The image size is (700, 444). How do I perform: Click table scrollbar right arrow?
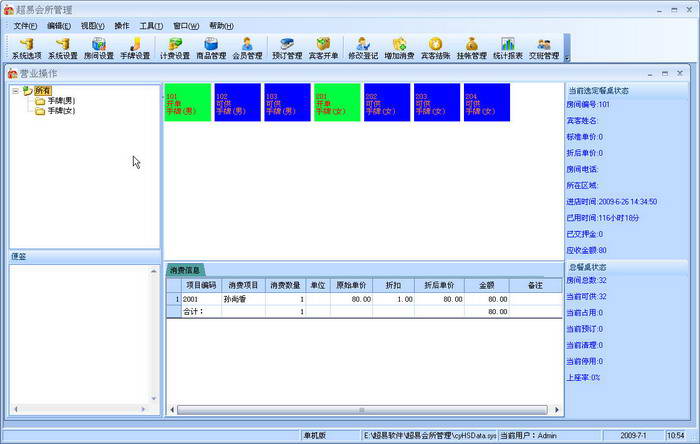tap(556, 410)
